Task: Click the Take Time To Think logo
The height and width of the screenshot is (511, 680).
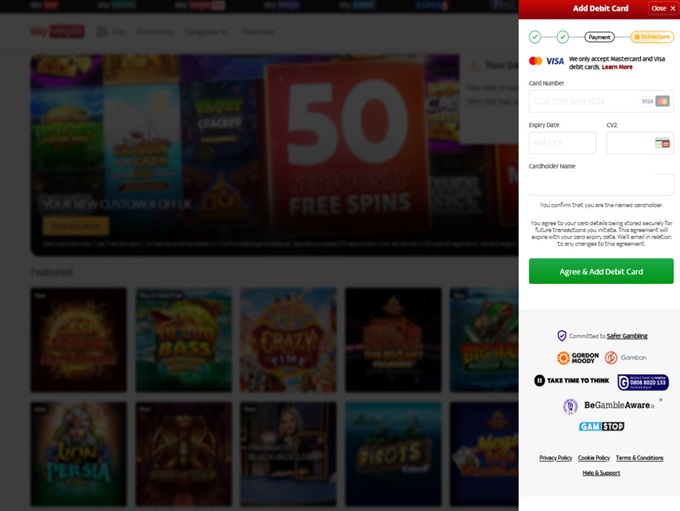Action: pos(571,381)
